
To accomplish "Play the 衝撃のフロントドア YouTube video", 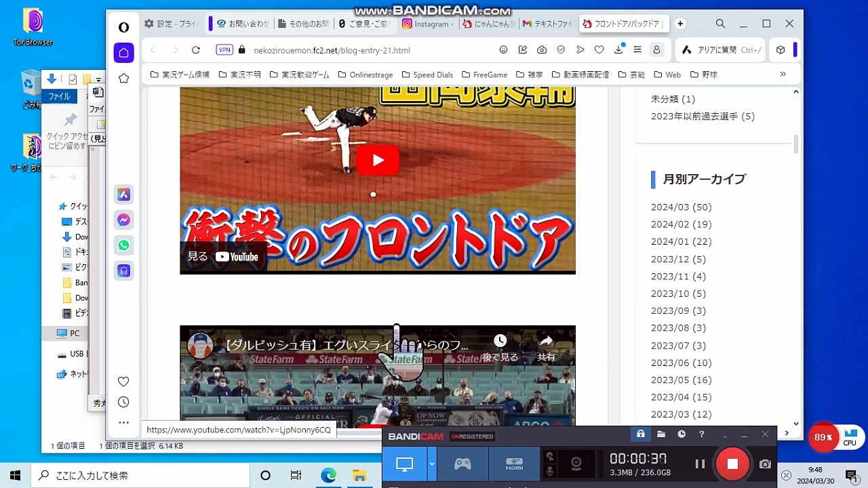I will 378,161.
